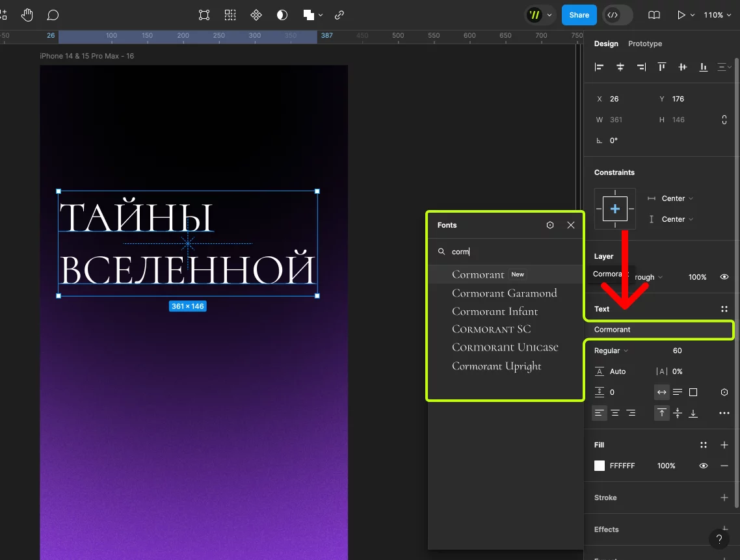740x560 pixels.
Task: Click the white fill color swatch
Action: pyautogui.click(x=600, y=466)
